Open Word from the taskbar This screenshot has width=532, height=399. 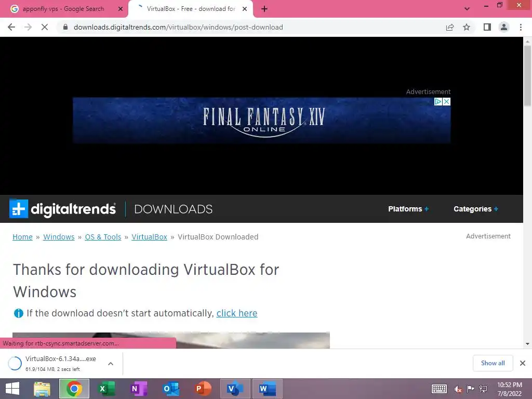[268, 389]
